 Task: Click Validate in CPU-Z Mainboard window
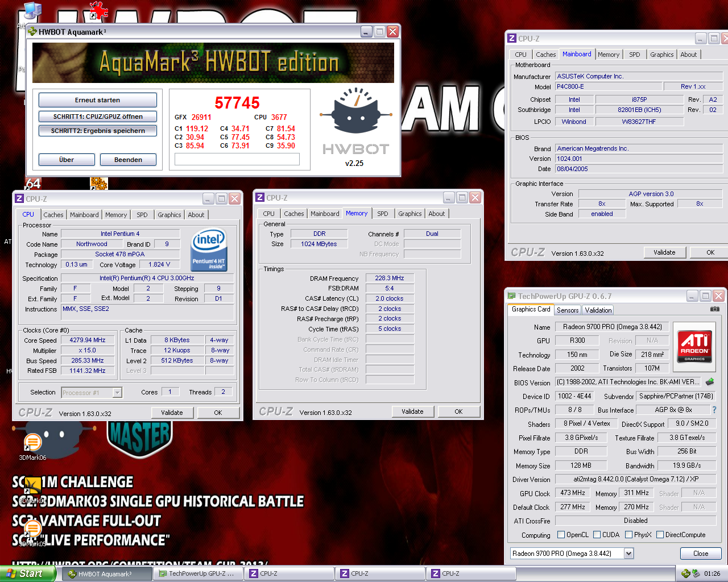tap(664, 252)
